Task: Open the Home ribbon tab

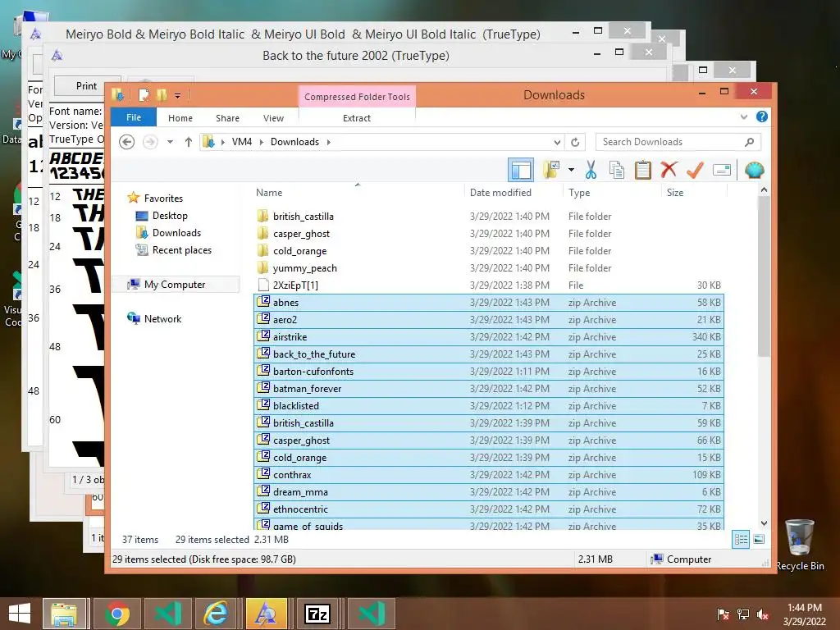Action: pyautogui.click(x=180, y=118)
